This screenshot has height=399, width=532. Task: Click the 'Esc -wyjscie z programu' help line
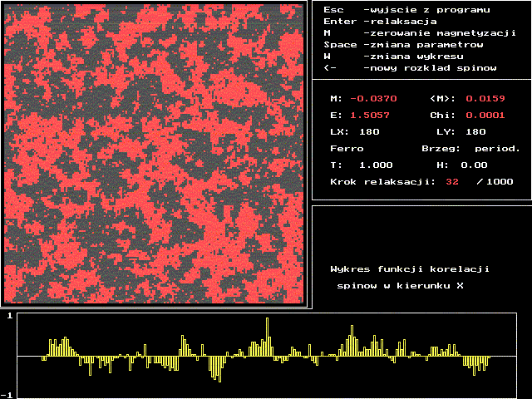[x=406, y=10]
